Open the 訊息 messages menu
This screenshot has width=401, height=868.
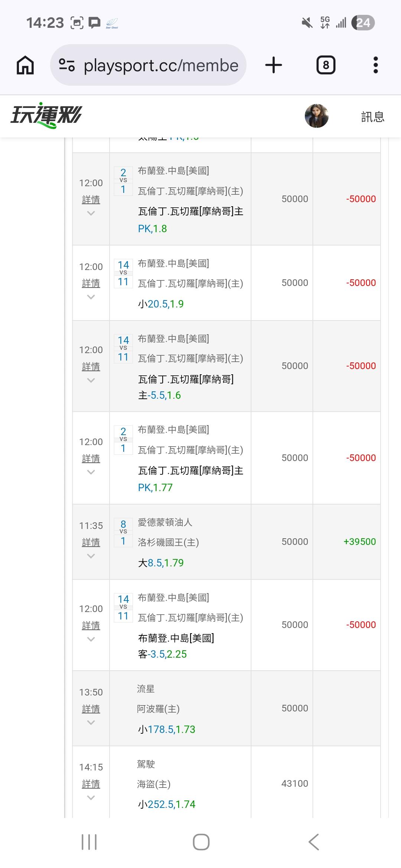pyautogui.click(x=372, y=117)
